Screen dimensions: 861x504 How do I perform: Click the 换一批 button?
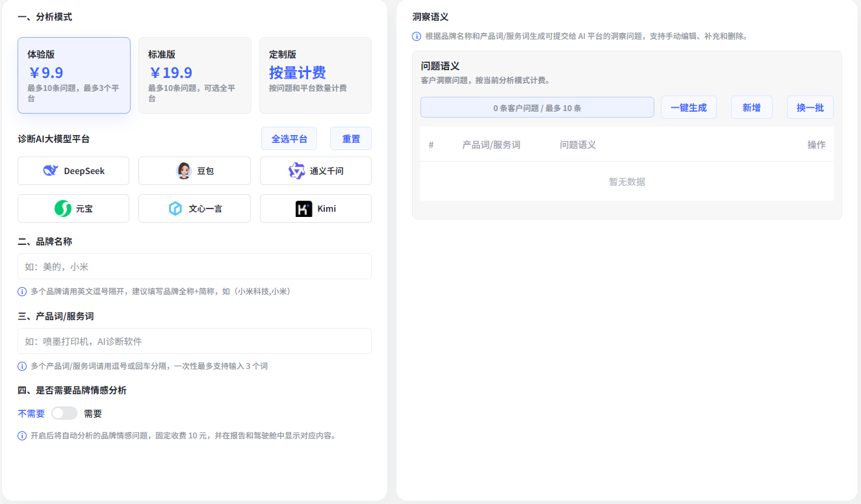coord(810,107)
